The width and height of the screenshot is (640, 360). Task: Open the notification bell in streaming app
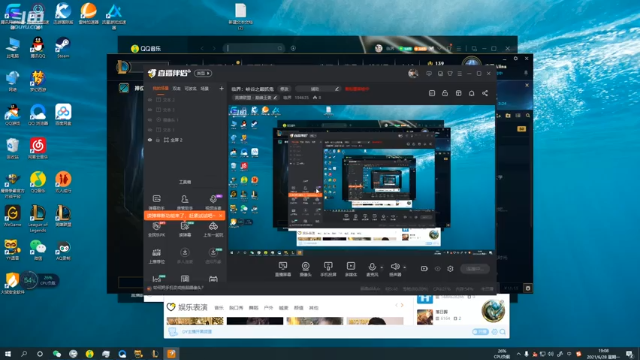(x=471, y=93)
